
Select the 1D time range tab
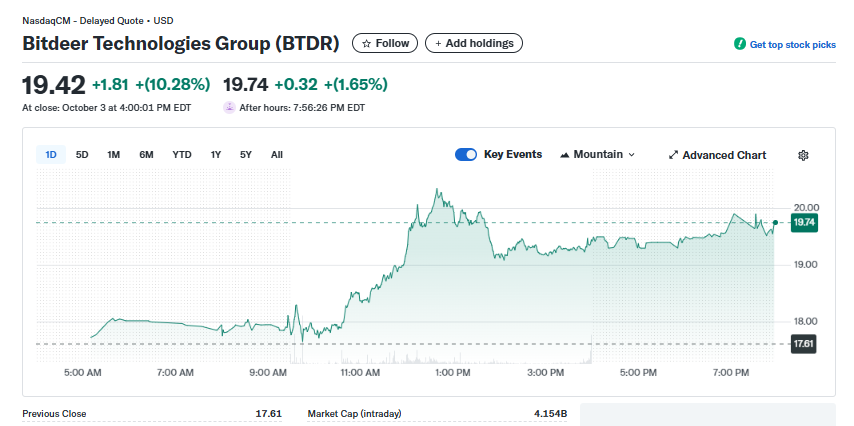pos(50,155)
